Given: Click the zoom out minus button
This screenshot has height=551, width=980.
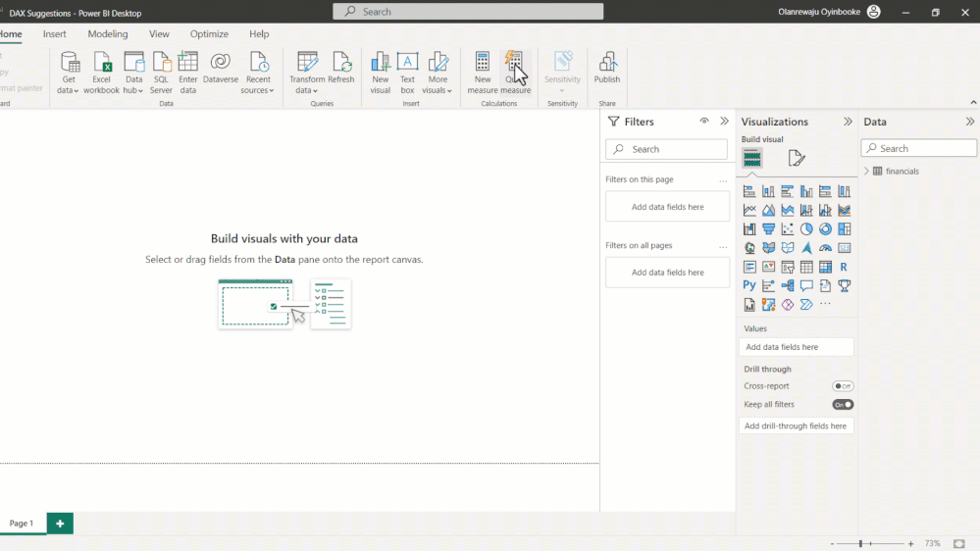Looking at the screenshot, I should (x=833, y=544).
